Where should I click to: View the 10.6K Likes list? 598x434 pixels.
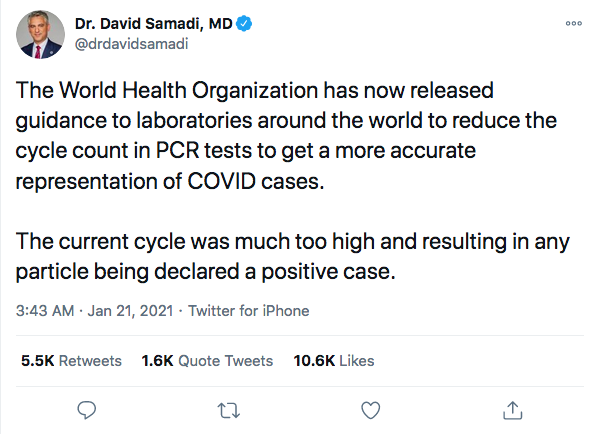334,361
